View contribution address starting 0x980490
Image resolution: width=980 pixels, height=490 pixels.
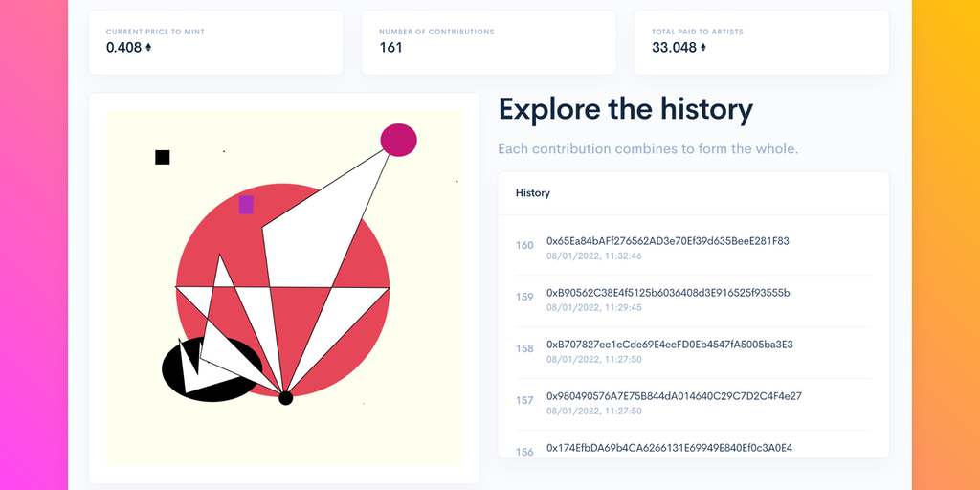coord(674,396)
